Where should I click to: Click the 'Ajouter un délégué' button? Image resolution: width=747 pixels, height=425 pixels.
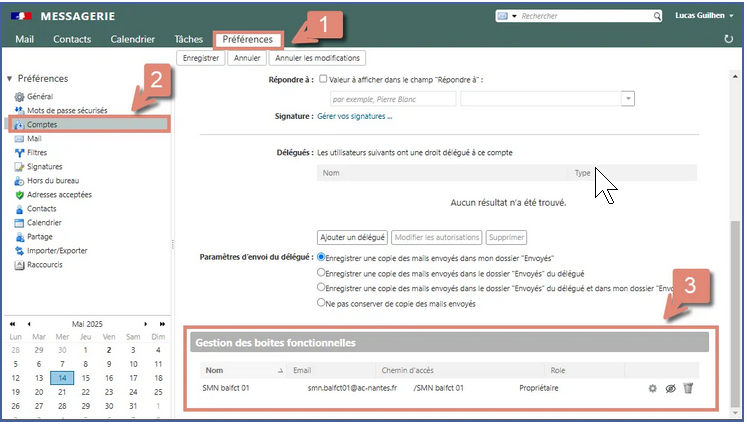point(352,237)
